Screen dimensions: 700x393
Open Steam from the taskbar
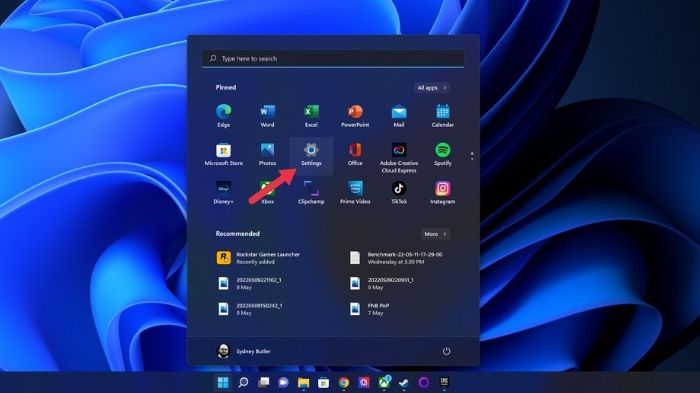404,382
